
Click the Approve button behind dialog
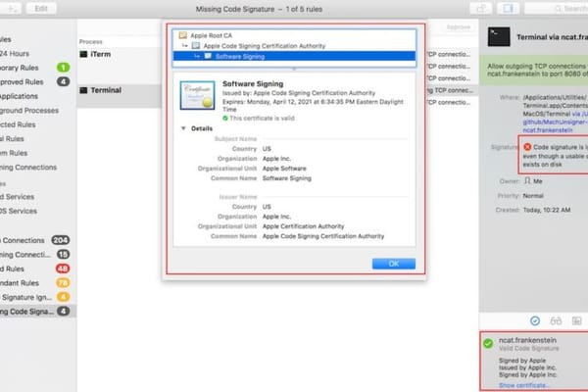pyautogui.click(x=459, y=27)
